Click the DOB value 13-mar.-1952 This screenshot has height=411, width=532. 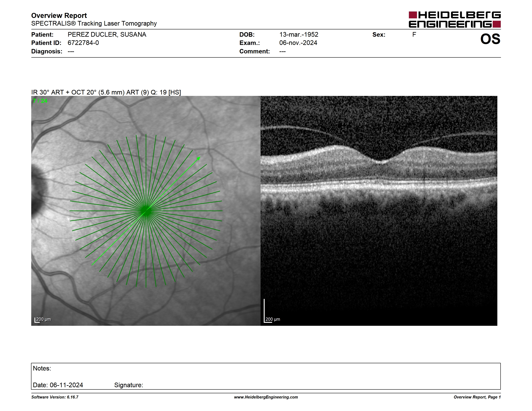click(x=299, y=35)
